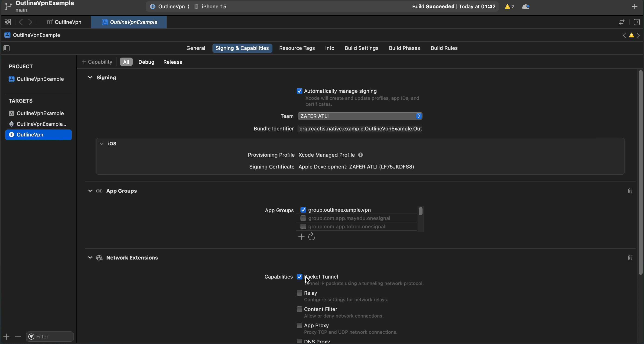Screen dimensions: 644x344
Task: Click the source control branch icon
Action: pyautogui.click(x=8, y=6)
